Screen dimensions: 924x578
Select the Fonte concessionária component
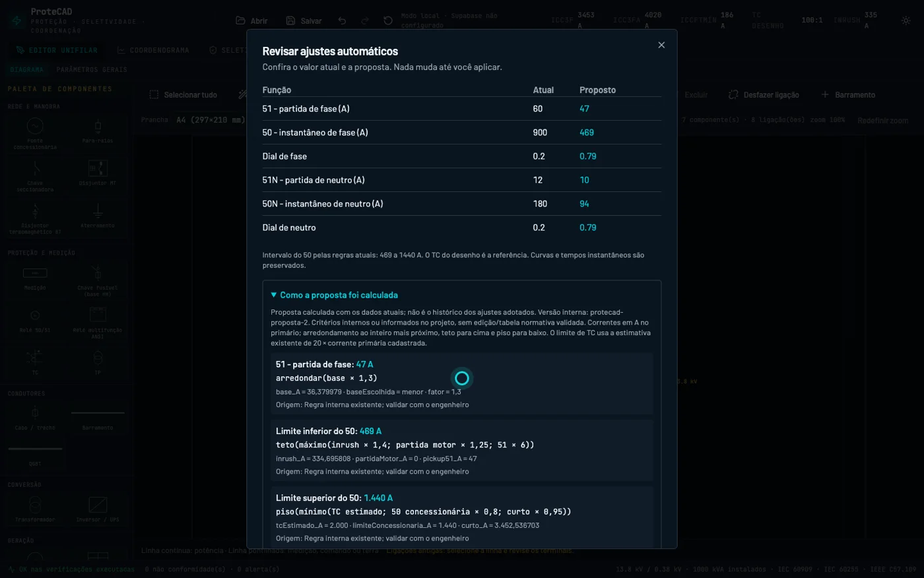point(35,132)
